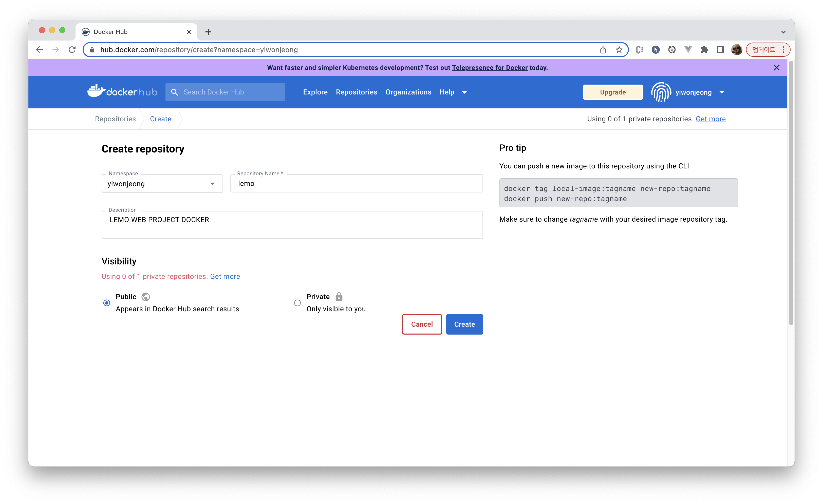The image size is (823, 504).
Task: Close the Docker Hub tab
Action: (x=189, y=32)
